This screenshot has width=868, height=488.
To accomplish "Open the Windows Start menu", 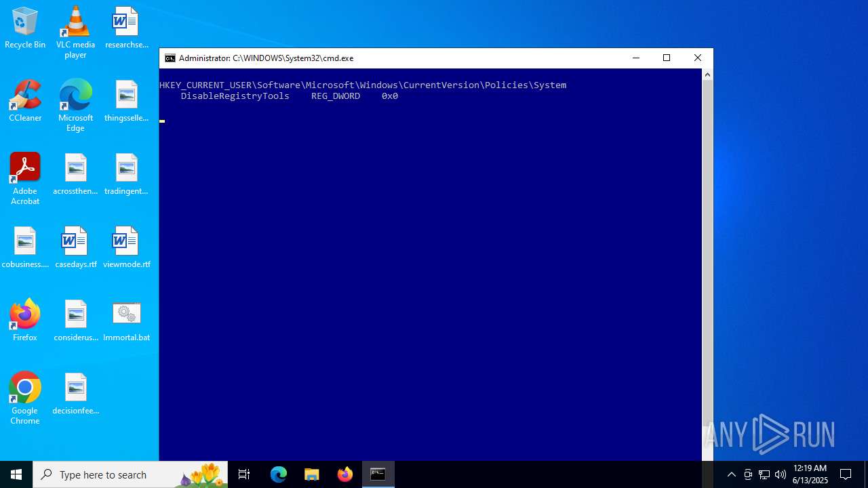I will click(16, 474).
